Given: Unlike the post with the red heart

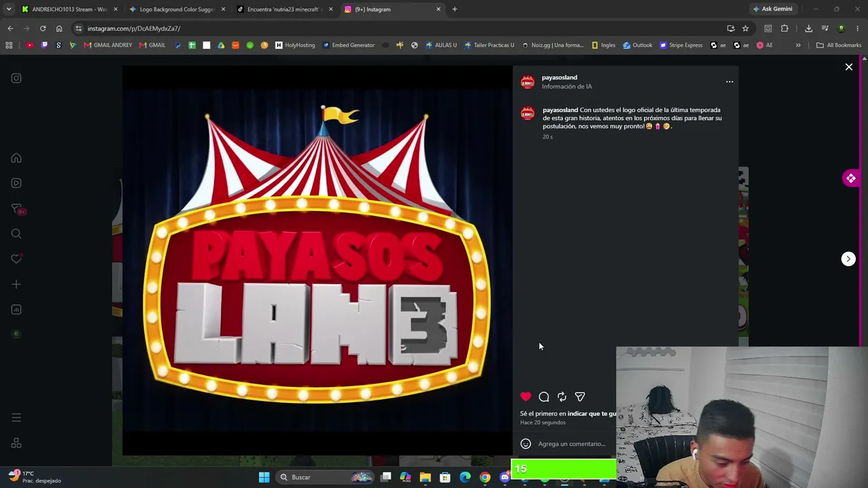Looking at the screenshot, I should click(526, 396).
